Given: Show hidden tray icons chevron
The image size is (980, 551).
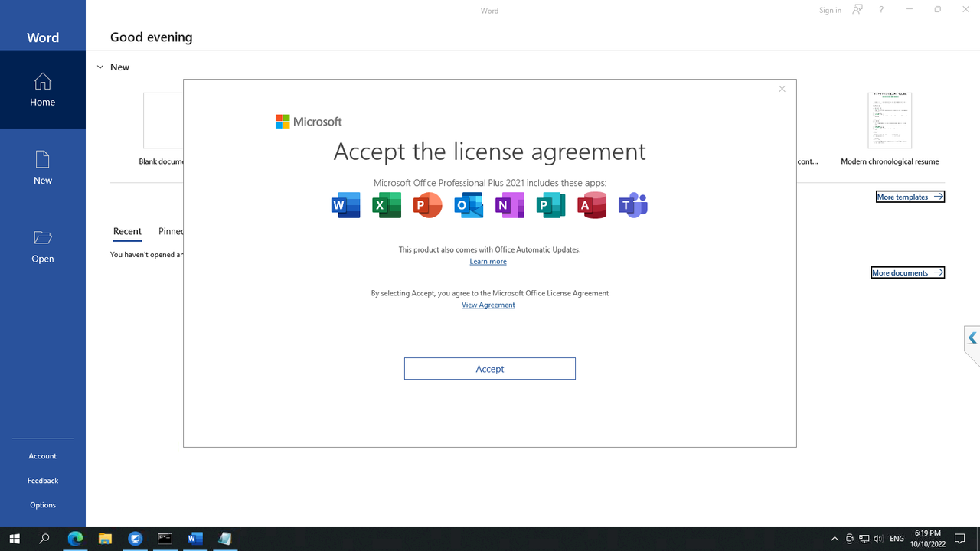Looking at the screenshot, I should coord(835,539).
